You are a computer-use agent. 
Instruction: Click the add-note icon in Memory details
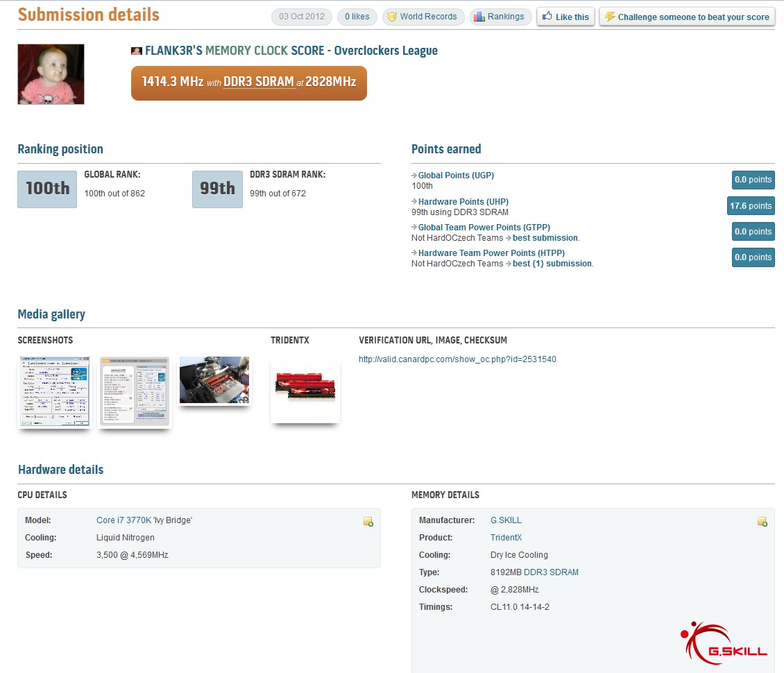click(x=762, y=522)
